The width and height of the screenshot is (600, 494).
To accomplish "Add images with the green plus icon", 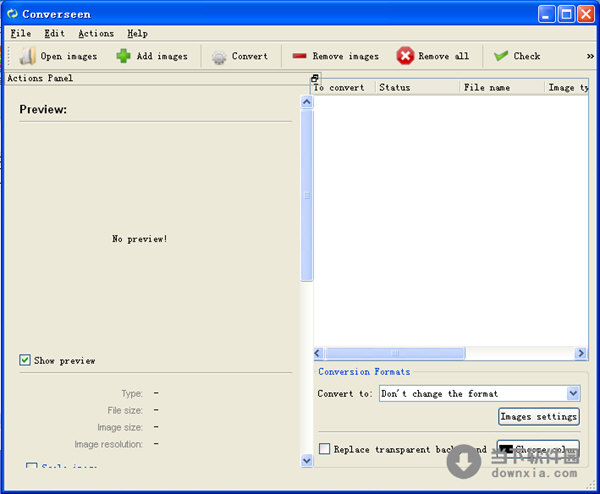I will point(123,56).
